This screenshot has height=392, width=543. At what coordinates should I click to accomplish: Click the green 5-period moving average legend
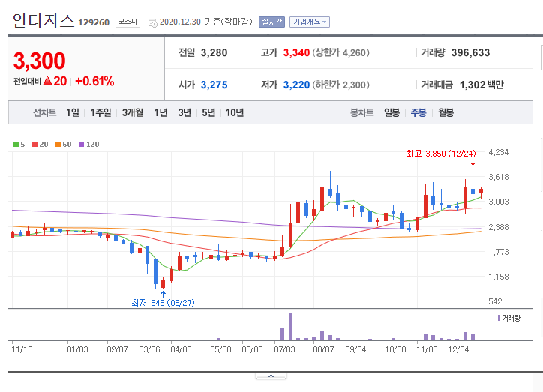coord(19,144)
